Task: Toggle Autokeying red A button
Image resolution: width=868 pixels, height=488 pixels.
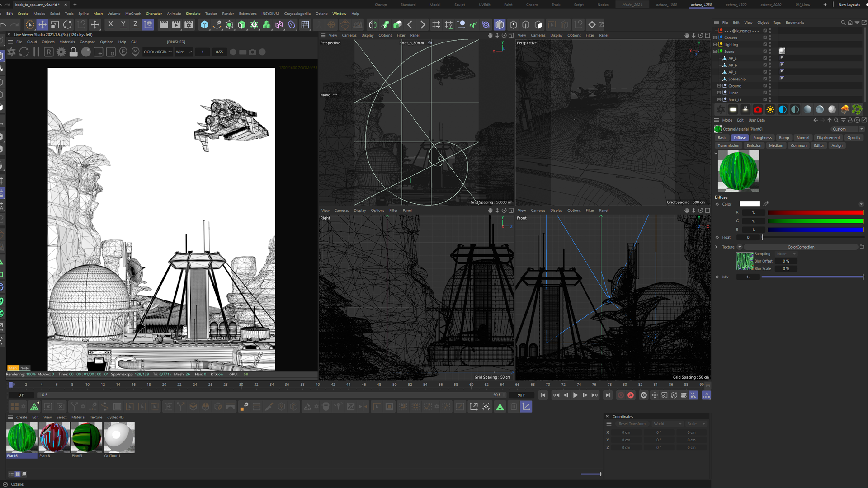Action: tap(631, 395)
